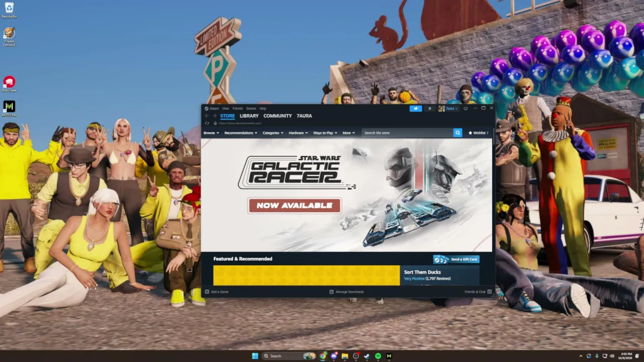Go back using Steam's back arrow
The image size is (644, 362).
click(206, 116)
